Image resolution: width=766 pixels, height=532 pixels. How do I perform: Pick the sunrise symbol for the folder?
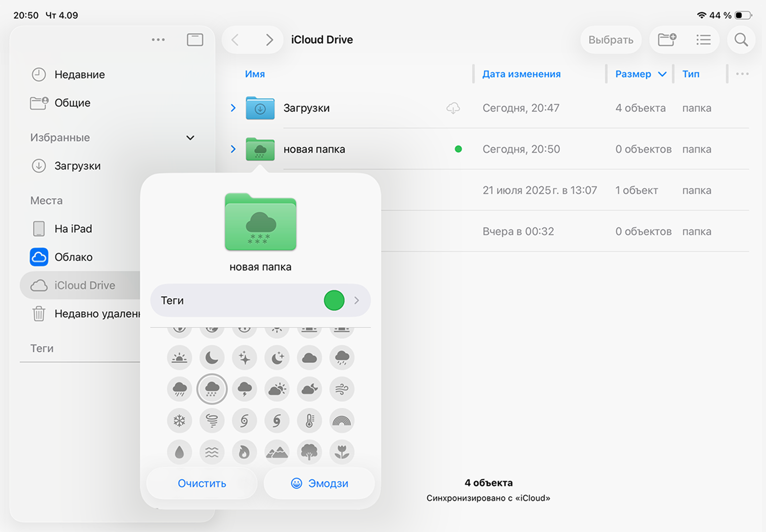pyautogui.click(x=179, y=358)
